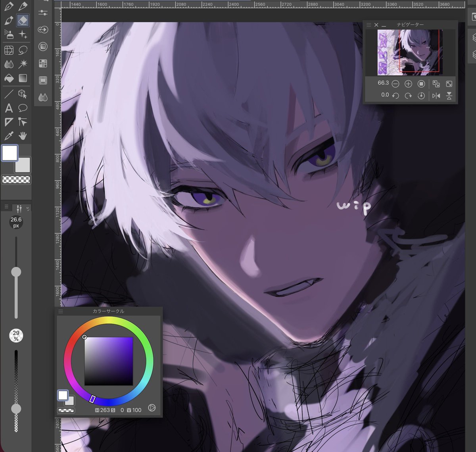Viewport: 476px width, 452px height.
Task: Select the Lasso selection tool
Action: [23, 49]
